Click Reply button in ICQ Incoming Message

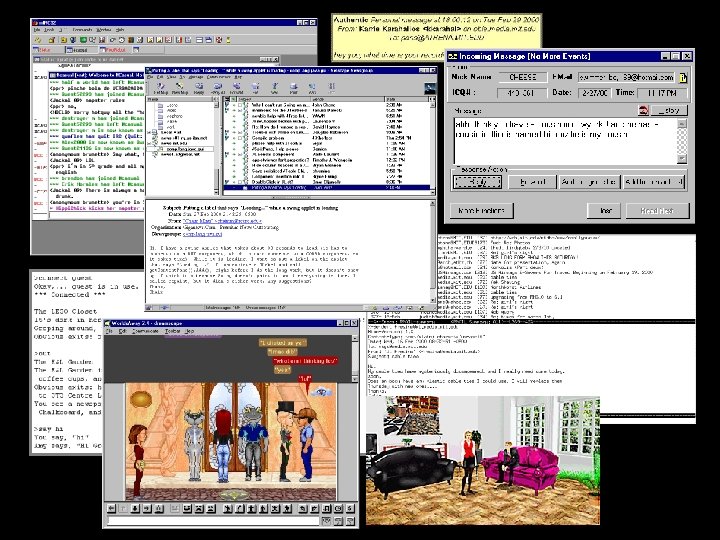point(477,182)
